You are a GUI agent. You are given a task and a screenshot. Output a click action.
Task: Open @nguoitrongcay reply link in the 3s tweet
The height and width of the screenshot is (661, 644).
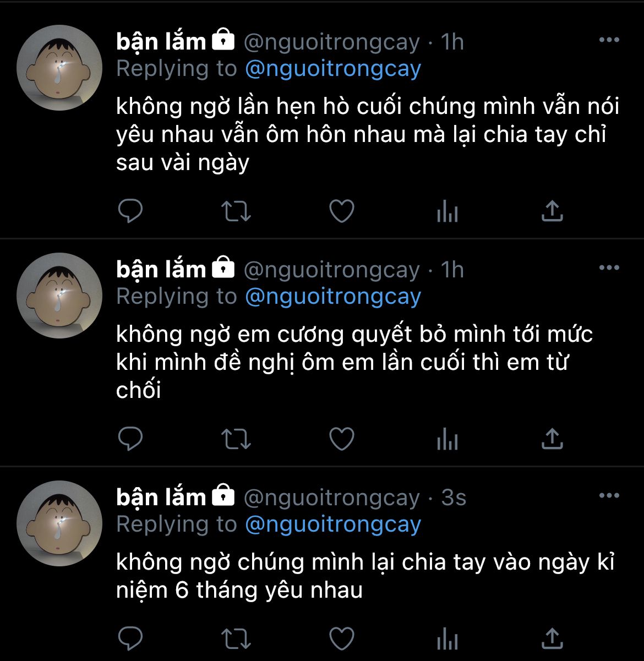pyautogui.click(x=333, y=525)
